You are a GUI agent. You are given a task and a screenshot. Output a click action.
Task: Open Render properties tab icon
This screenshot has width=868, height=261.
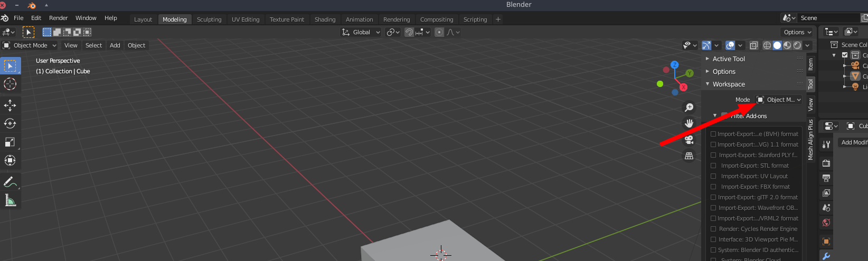click(x=826, y=163)
